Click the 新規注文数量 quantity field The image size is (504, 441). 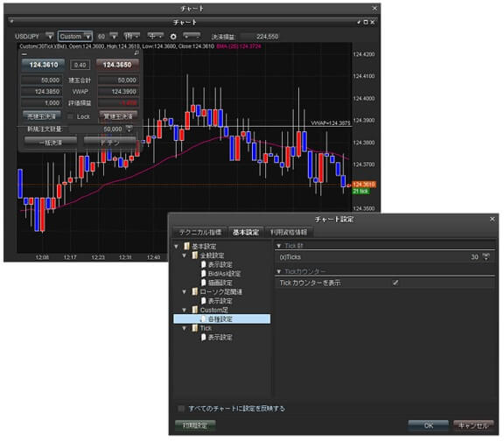(x=96, y=129)
